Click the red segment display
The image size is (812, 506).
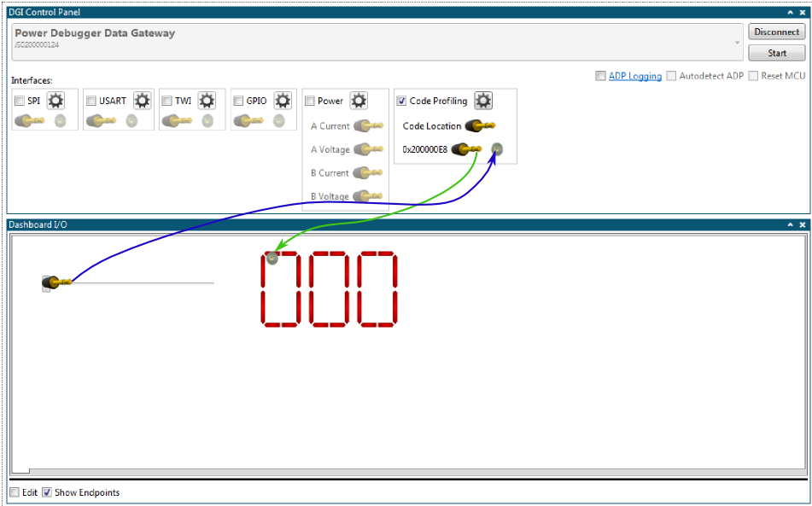click(x=330, y=289)
